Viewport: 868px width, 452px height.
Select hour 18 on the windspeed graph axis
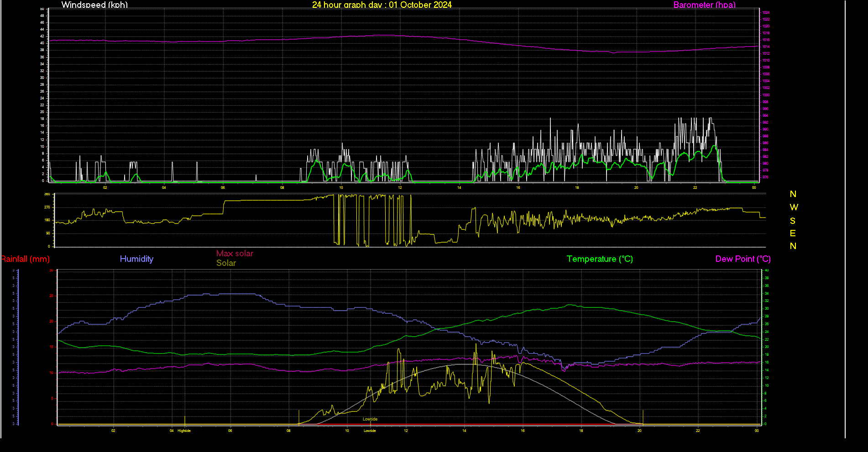click(577, 187)
